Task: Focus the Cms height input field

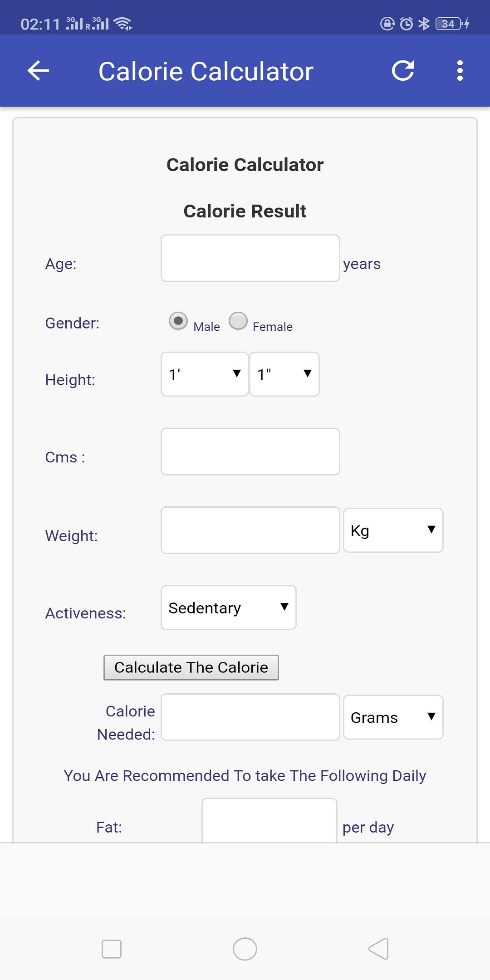Action: (x=250, y=451)
